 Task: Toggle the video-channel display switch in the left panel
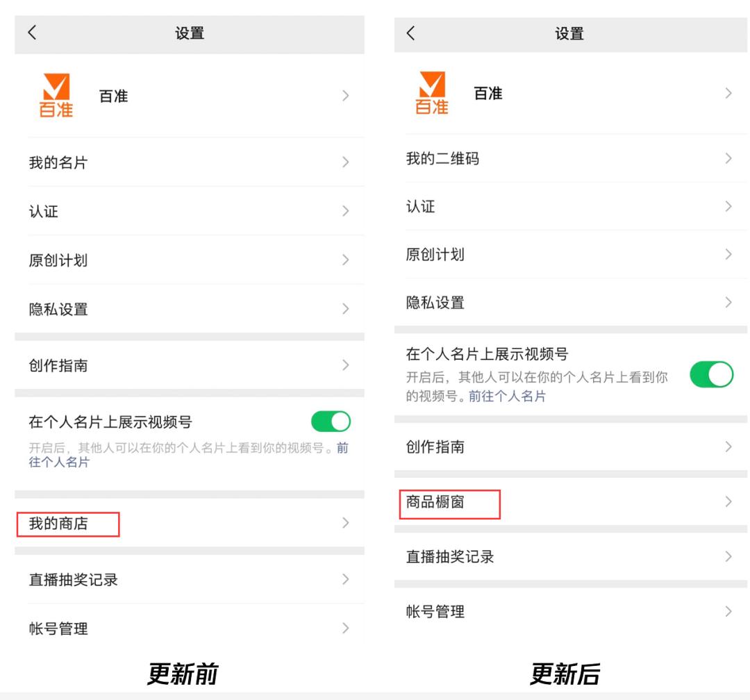[331, 421]
